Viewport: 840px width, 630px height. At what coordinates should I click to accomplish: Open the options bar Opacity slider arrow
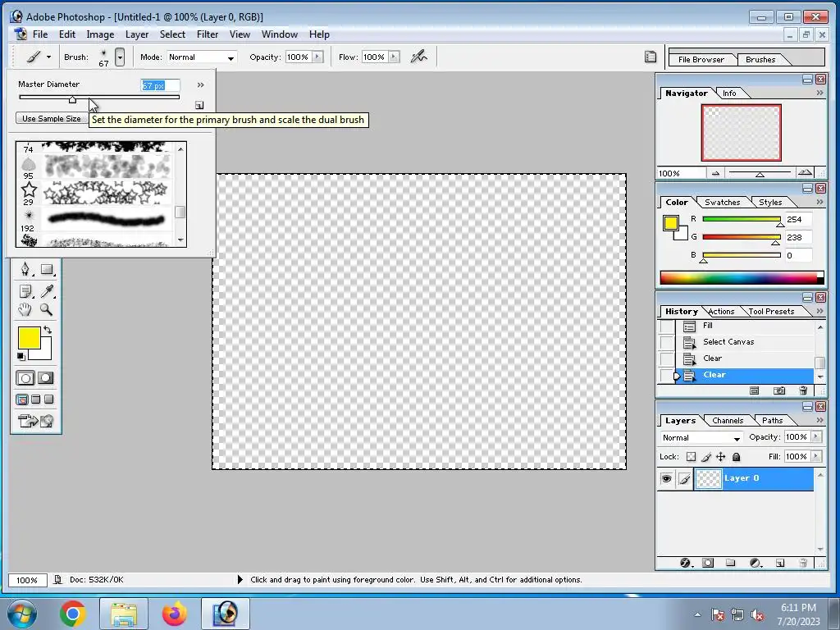tap(318, 57)
